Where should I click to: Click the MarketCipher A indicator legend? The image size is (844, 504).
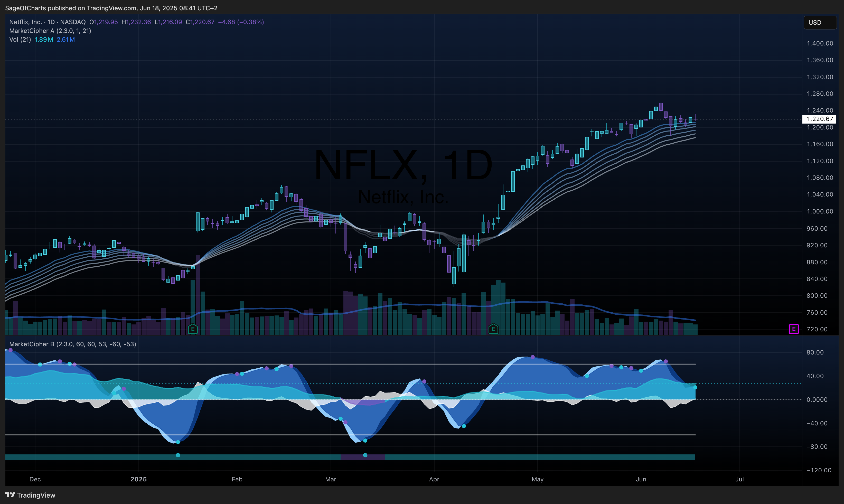(50, 31)
